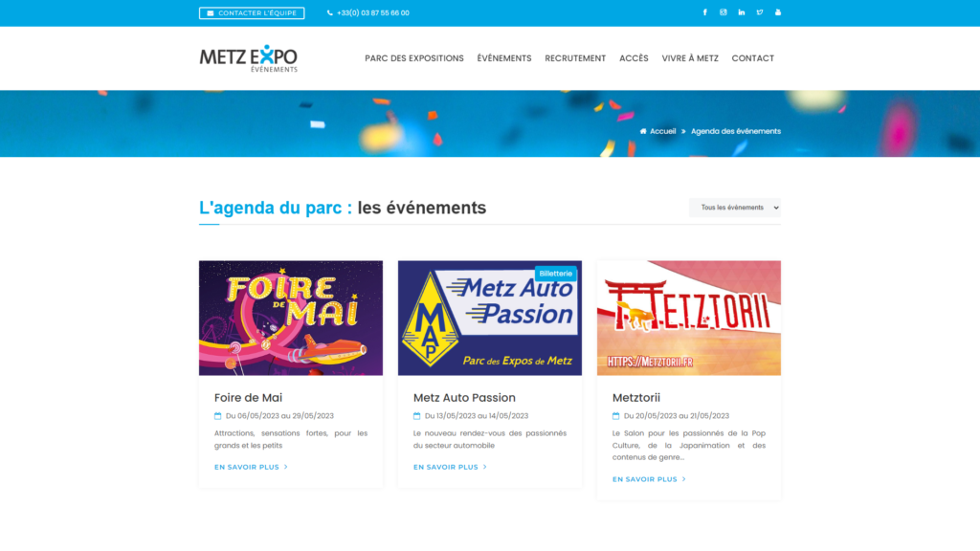Click 'En savoir plus' under Metztorii
This screenshot has width=980, height=551.
[649, 479]
